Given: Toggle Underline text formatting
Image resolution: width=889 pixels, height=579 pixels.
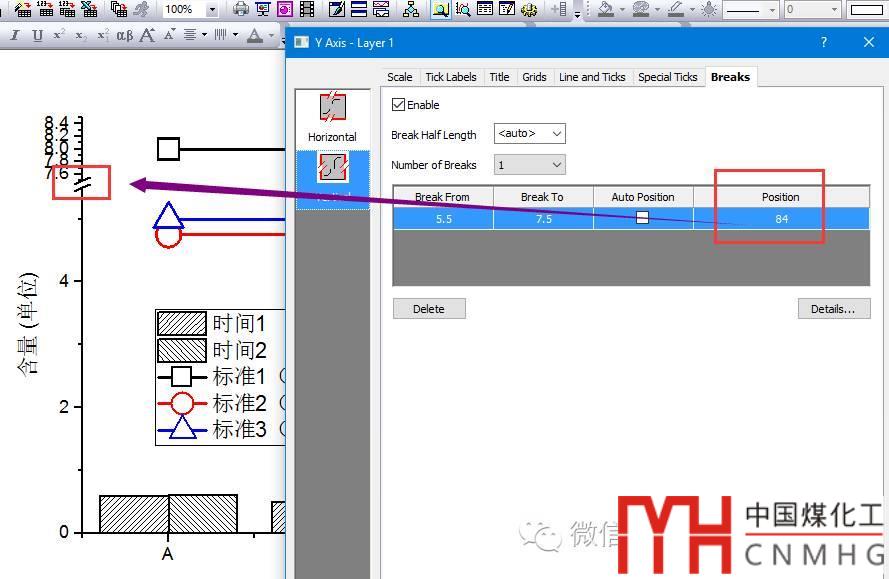Looking at the screenshot, I should click(37, 36).
